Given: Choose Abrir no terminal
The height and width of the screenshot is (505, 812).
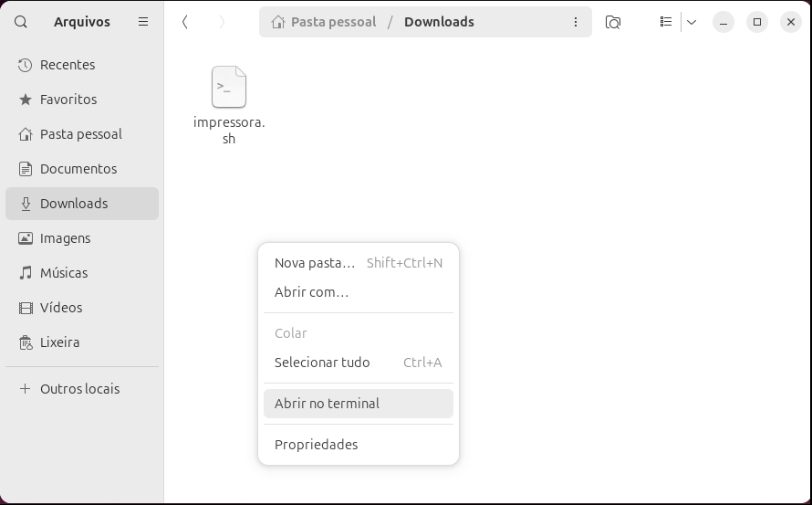Looking at the screenshot, I should (x=327, y=404).
